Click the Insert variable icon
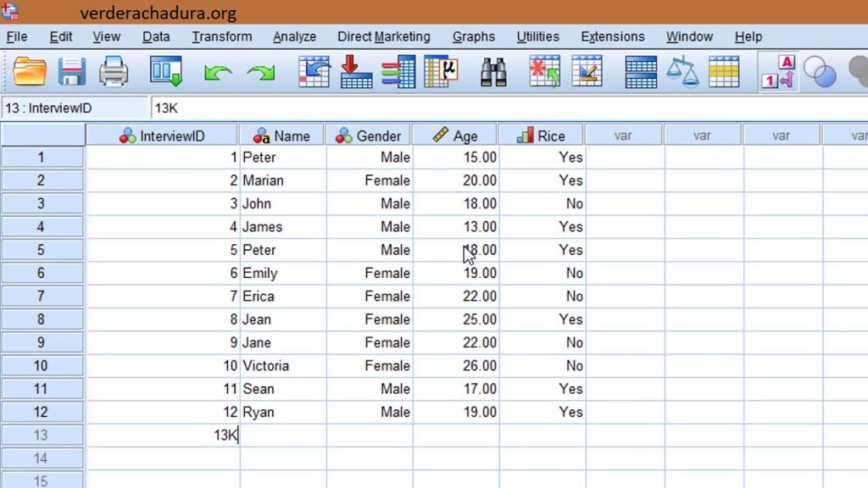 point(587,71)
